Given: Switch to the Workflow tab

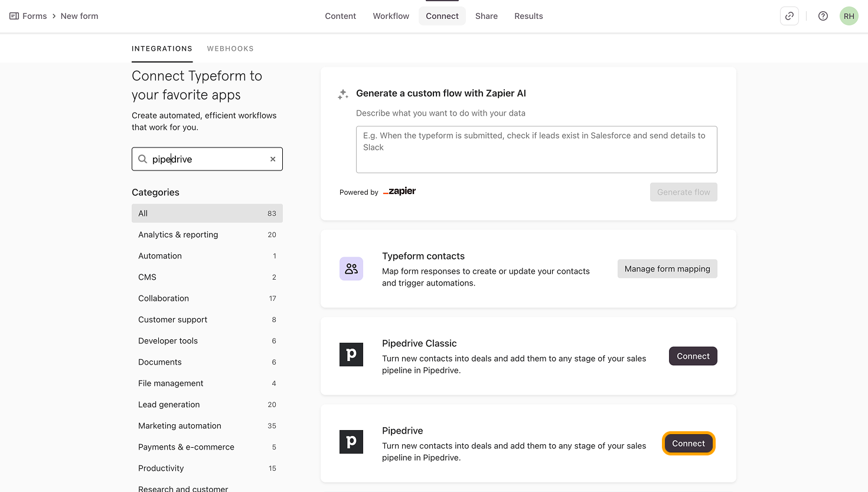Looking at the screenshot, I should pos(391,16).
